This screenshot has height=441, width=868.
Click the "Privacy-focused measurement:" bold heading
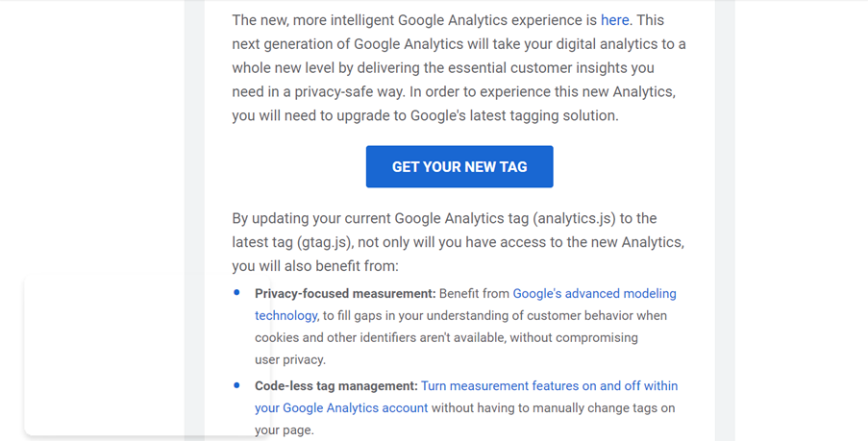[345, 294]
